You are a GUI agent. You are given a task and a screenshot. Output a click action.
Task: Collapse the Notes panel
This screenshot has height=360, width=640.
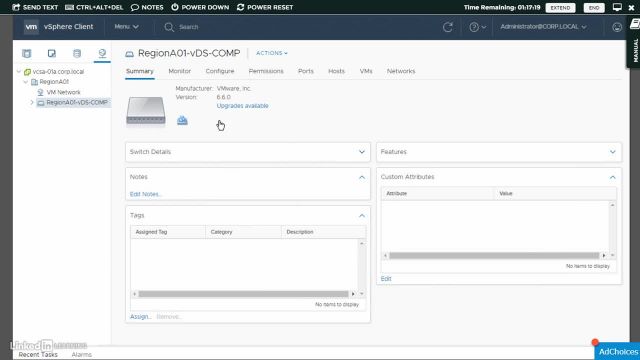[362, 177]
